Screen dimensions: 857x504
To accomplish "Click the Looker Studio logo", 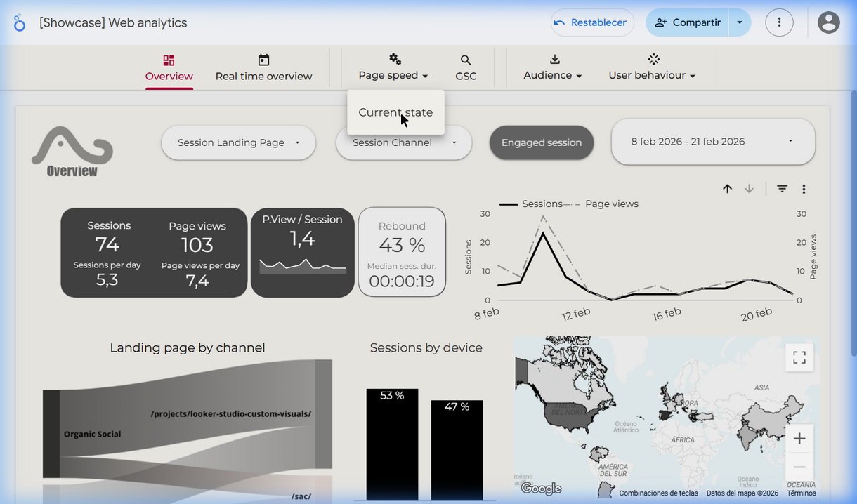I will coord(19,22).
